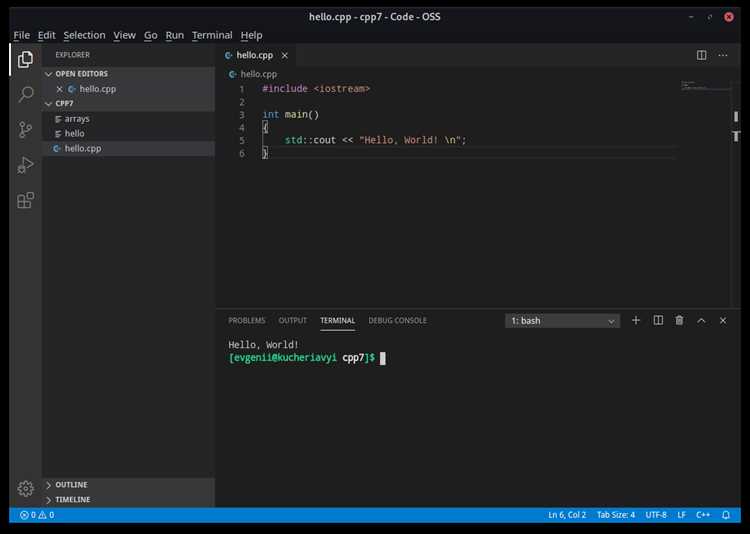Close the hello.cpp editor tab
This screenshot has width=750, height=534.
pos(285,56)
